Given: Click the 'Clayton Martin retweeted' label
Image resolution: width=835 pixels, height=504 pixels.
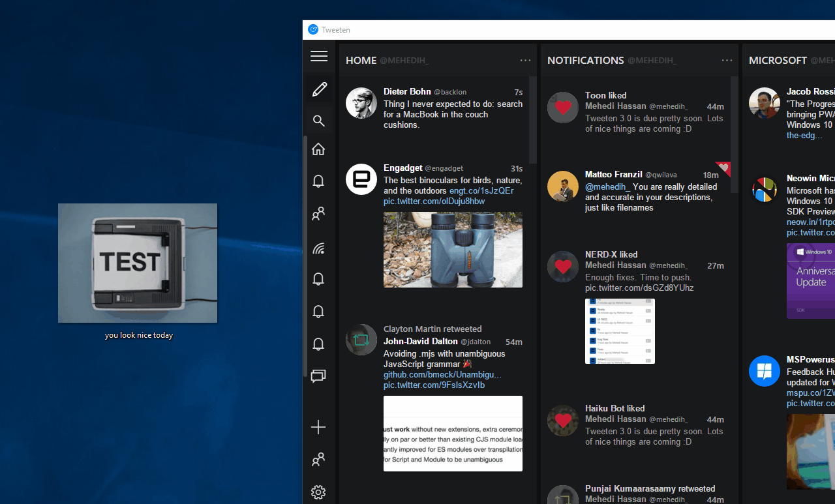Looking at the screenshot, I should click(x=433, y=329).
